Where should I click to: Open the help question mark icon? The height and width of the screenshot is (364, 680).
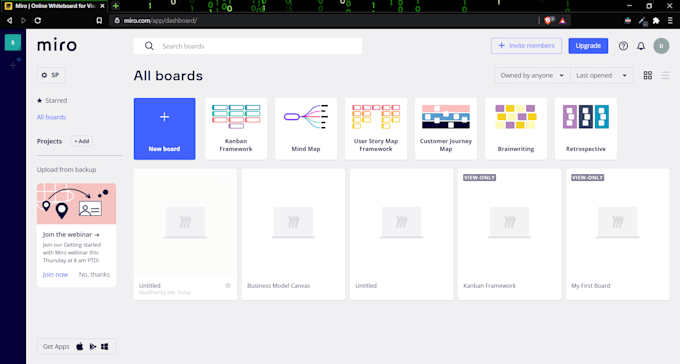point(623,46)
